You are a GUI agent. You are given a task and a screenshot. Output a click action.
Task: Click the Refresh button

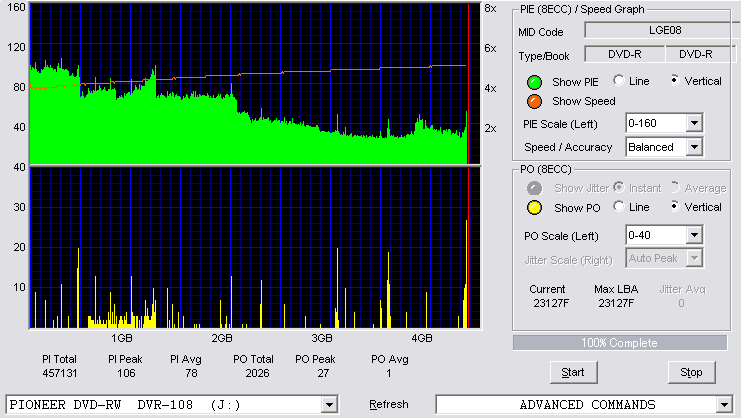[x=388, y=404]
